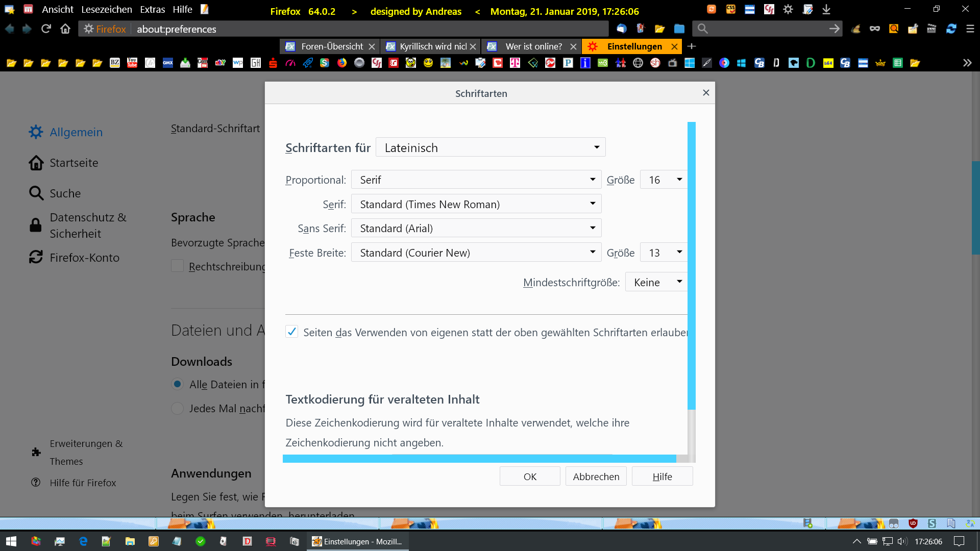Click the Windows Start button
The image size is (980, 551).
point(11,541)
